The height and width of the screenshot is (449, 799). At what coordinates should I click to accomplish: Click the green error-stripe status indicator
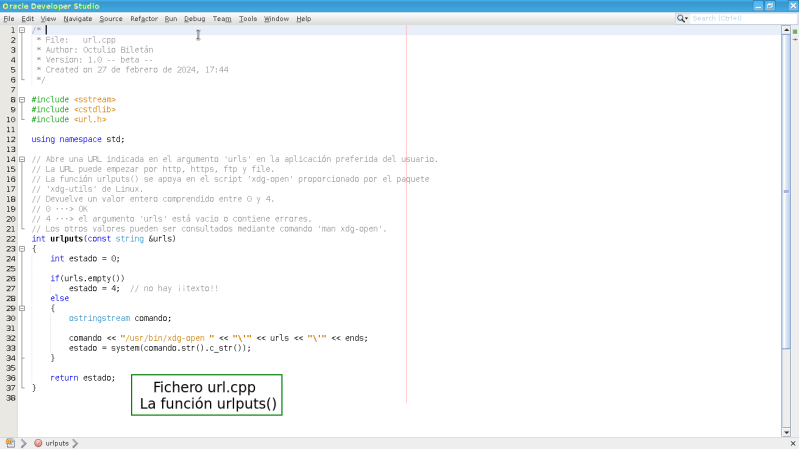click(x=795, y=32)
